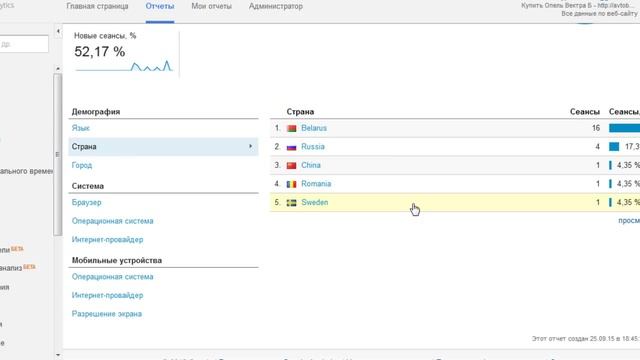This screenshot has height=360, width=640.
Task: Choose the Город dimension
Action: click(x=82, y=165)
